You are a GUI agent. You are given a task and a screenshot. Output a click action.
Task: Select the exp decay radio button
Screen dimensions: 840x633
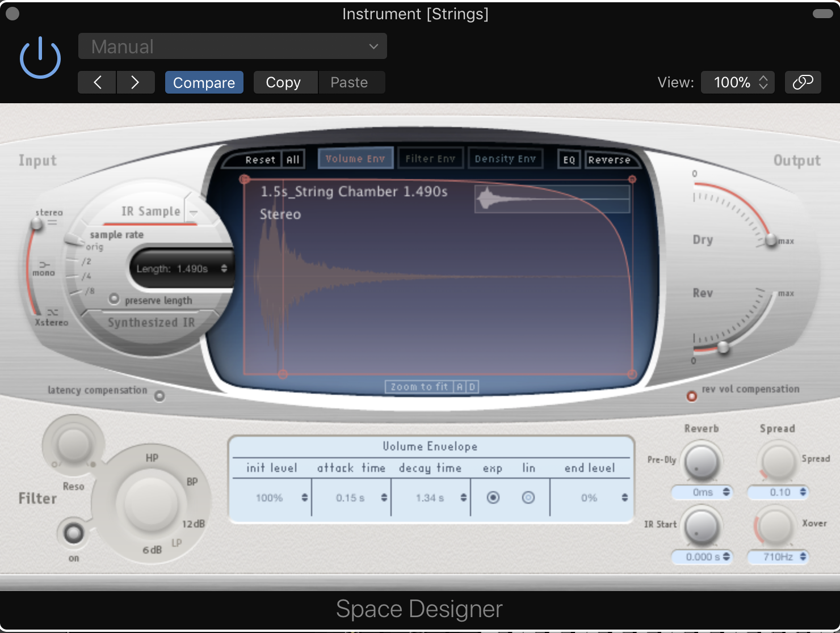pos(493,498)
